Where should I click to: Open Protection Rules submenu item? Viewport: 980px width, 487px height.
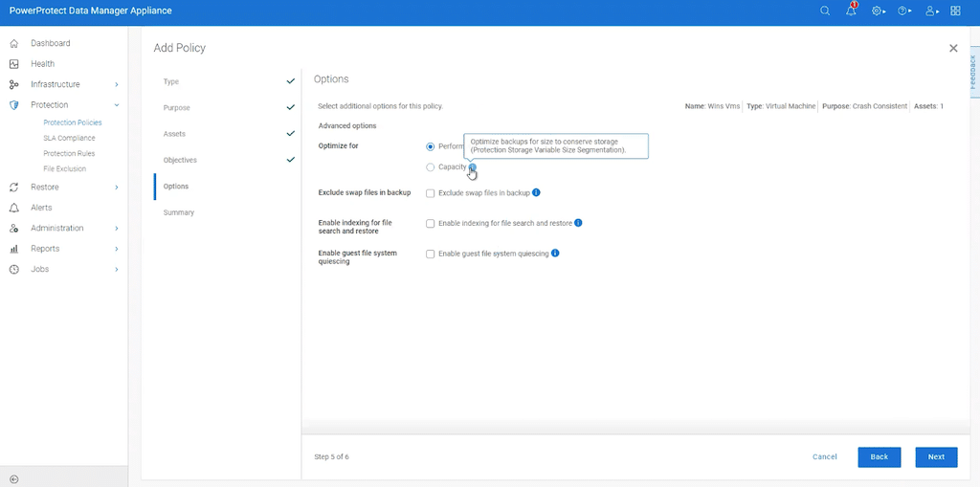tap(69, 153)
